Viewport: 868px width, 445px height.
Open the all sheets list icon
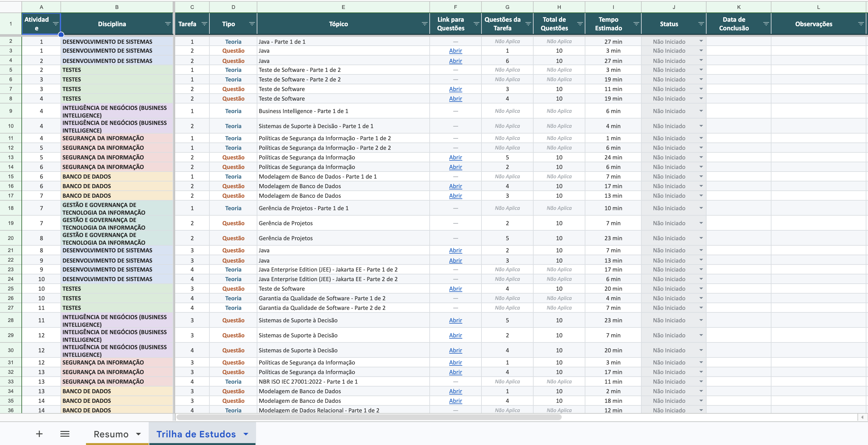pyautogui.click(x=65, y=434)
